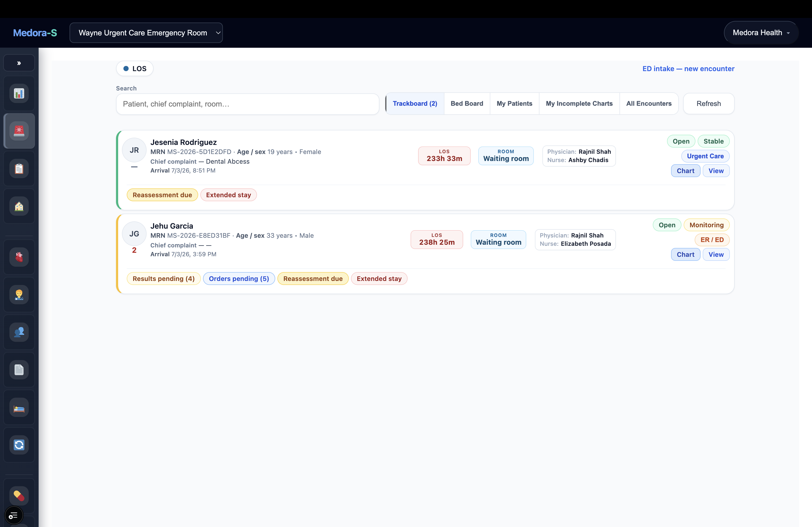The width and height of the screenshot is (812, 527).
Task: Click the Orders pending (5) chip
Action: pos(239,279)
